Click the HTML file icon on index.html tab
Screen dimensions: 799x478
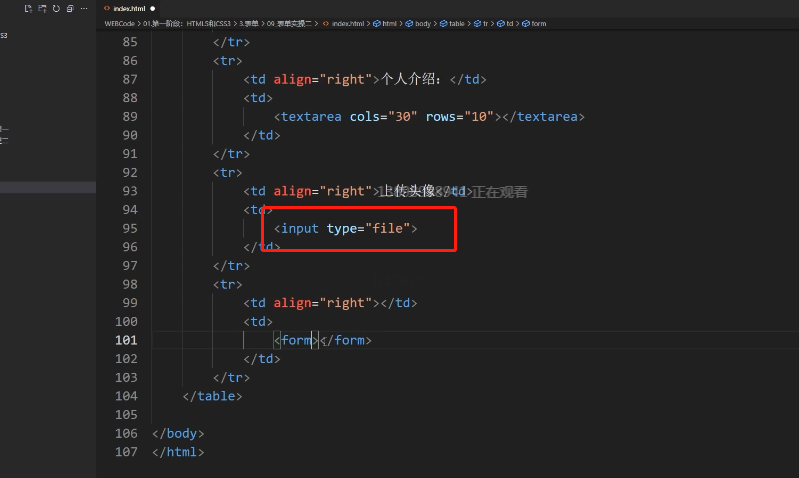[x=107, y=8]
